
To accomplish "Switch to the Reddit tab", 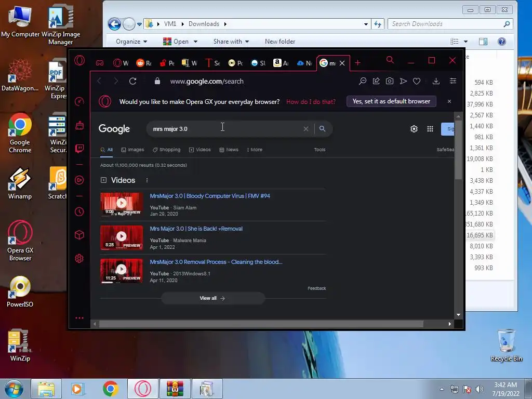I will pyautogui.click(x=144, y=63).
